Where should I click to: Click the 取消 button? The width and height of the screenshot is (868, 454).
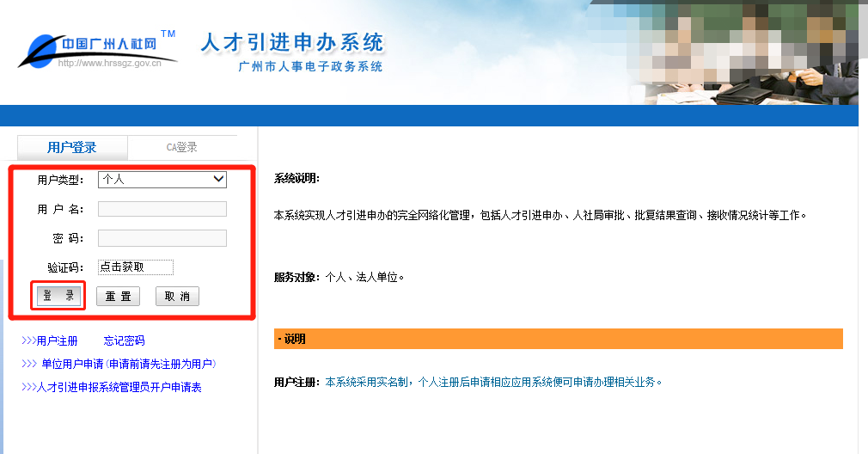[x=177, y=297]
